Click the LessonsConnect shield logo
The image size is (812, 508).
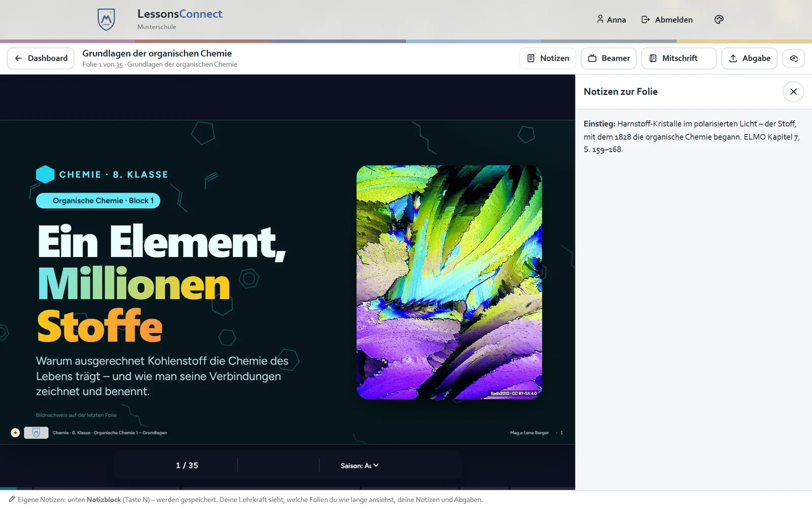coord(106,19)
